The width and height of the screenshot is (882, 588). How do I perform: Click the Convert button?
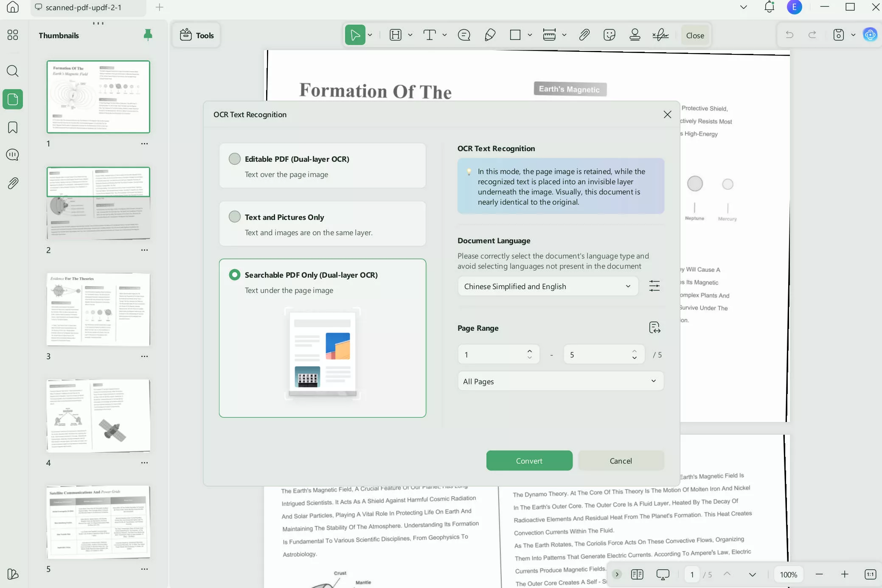click(529, 460)
